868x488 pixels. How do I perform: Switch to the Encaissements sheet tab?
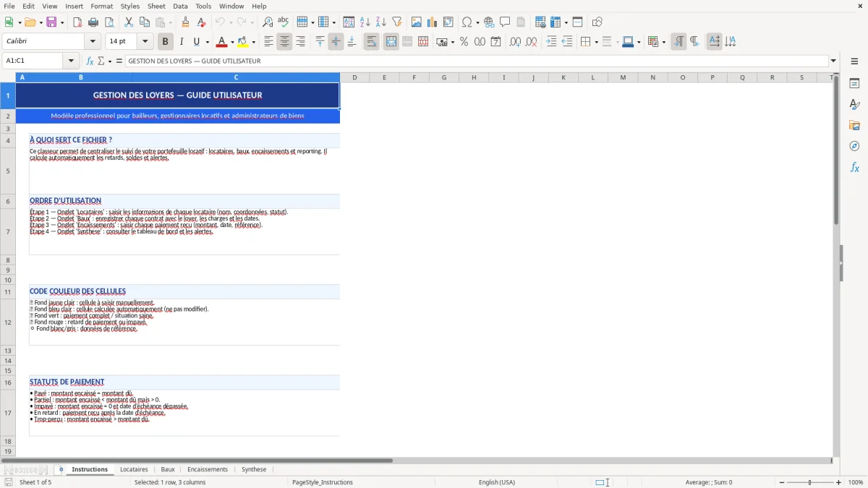click(208, 469)
